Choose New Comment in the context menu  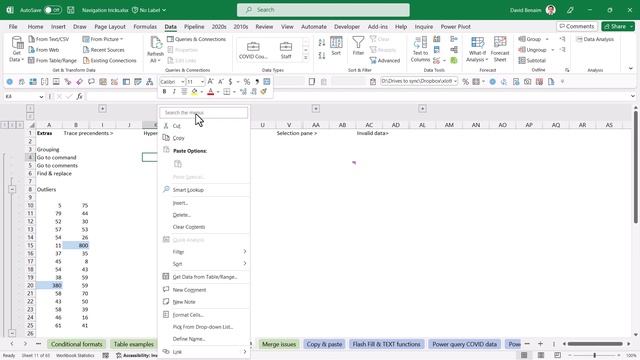click(205, 290)
